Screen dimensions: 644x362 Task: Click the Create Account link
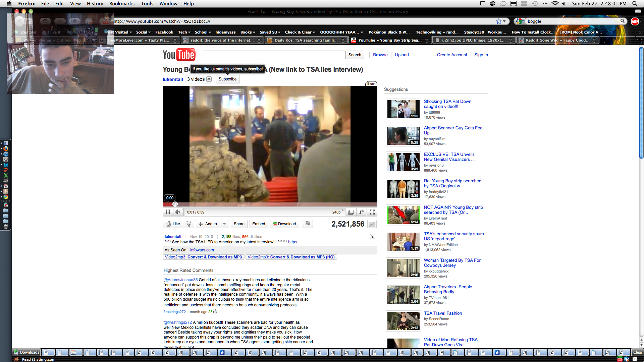(x=452, y=55)
